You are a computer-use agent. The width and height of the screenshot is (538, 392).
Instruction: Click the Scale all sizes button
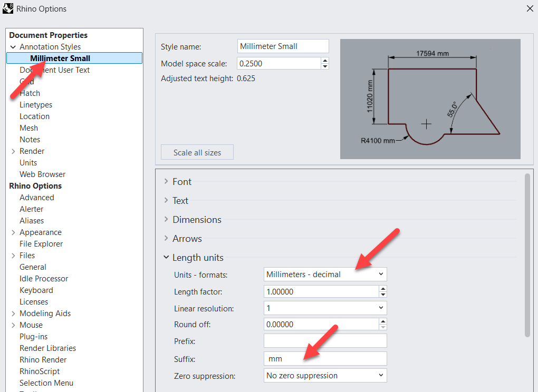tap(197, 152)
